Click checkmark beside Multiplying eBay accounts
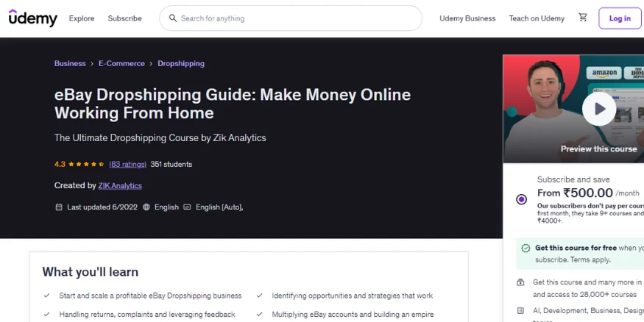The image size is (644, 322). click(x=259, y=314)
